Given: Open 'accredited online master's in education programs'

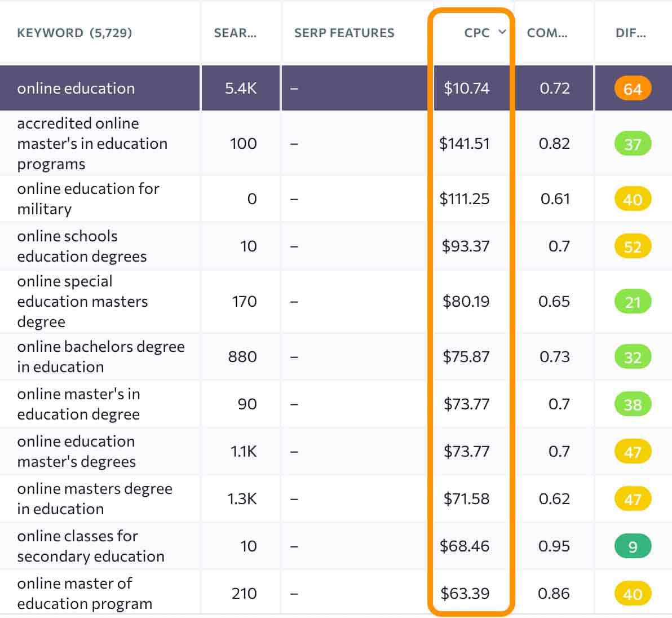Looking at the screenshot, I should tap(92, 144).
